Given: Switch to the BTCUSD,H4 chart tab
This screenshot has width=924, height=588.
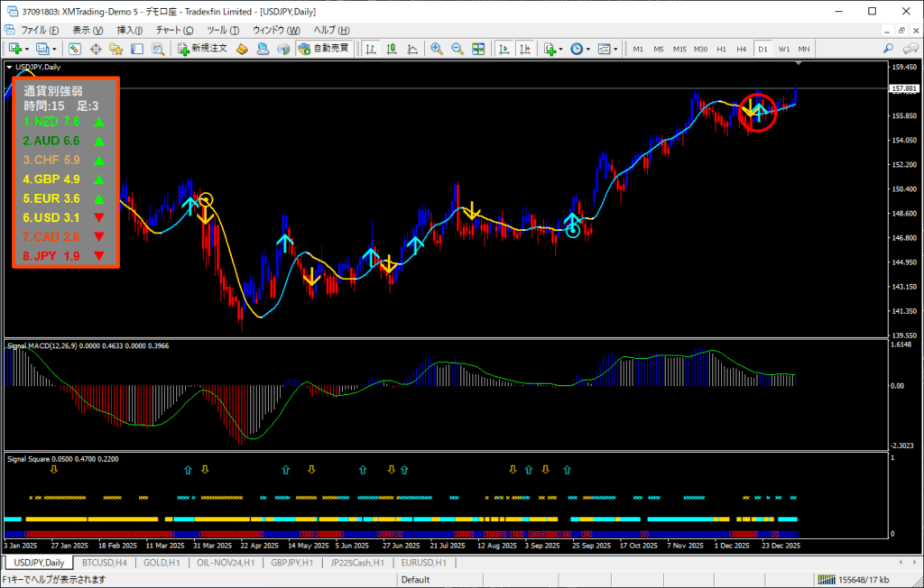Looking at the screenshot, I should click(x=103, y=563).
